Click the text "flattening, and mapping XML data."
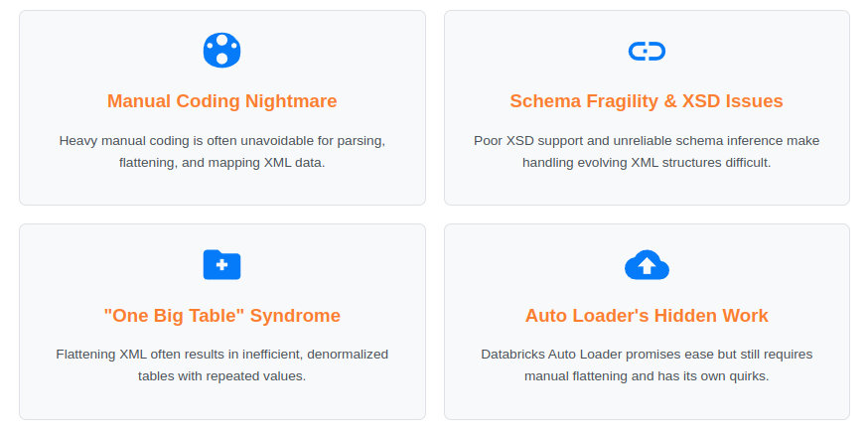The height and width of the screenshot is (435, 868). [222, 163]
